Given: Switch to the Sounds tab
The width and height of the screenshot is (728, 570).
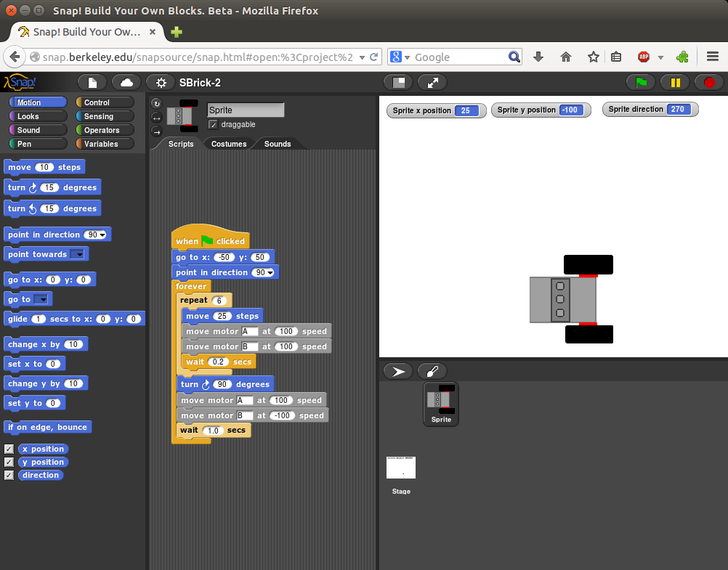Looking at the screenshot, I should click(x=278, y=144).
